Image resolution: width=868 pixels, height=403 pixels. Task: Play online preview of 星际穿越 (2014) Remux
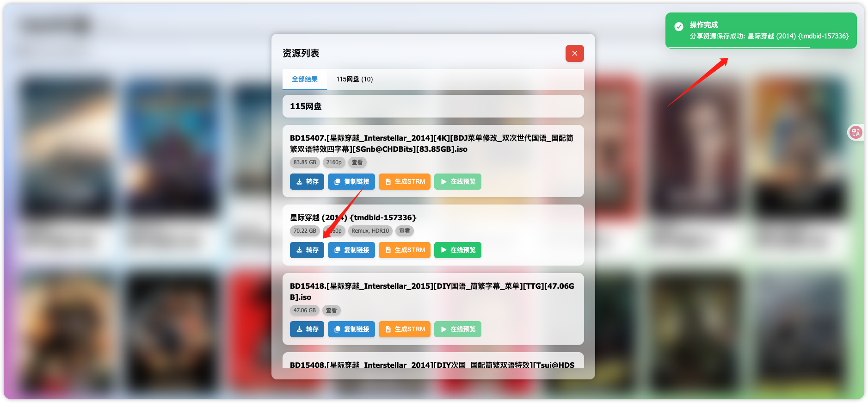(458, 250)
